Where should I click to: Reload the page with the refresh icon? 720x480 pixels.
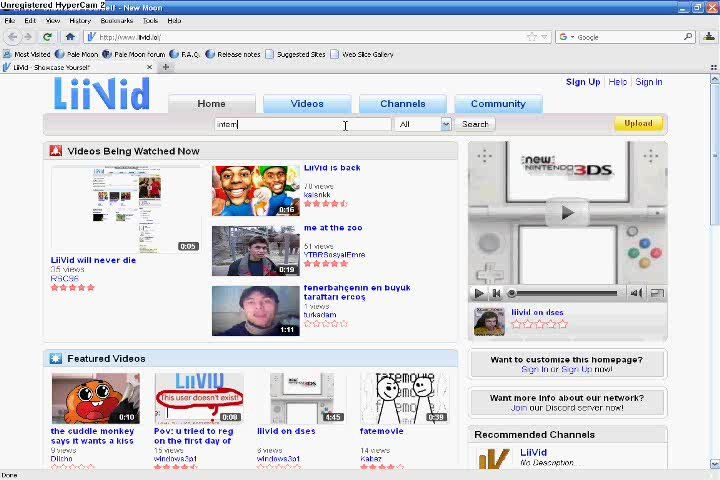(x=47, y=37)
